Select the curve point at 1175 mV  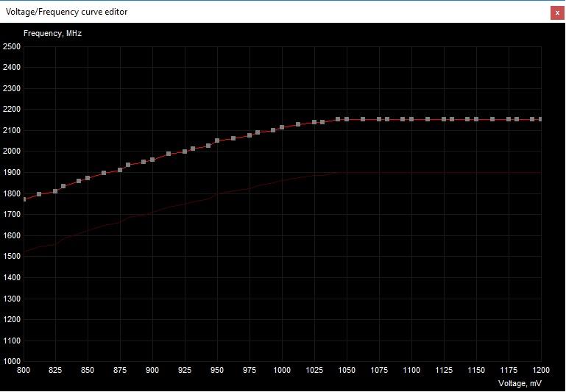pyautogui.click(x=509, y=119)
